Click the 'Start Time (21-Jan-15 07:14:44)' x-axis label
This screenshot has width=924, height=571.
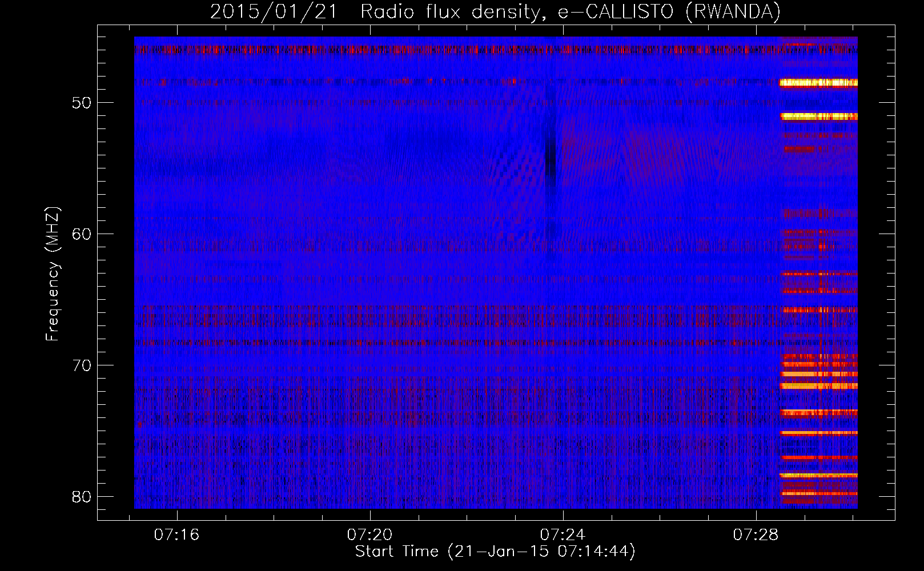pyautogui.click(x=495, y=552)
